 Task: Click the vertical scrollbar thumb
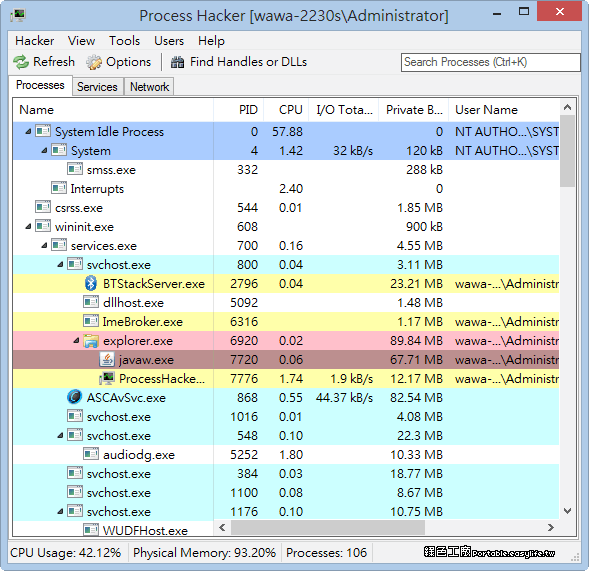click(x=567, y=151)
